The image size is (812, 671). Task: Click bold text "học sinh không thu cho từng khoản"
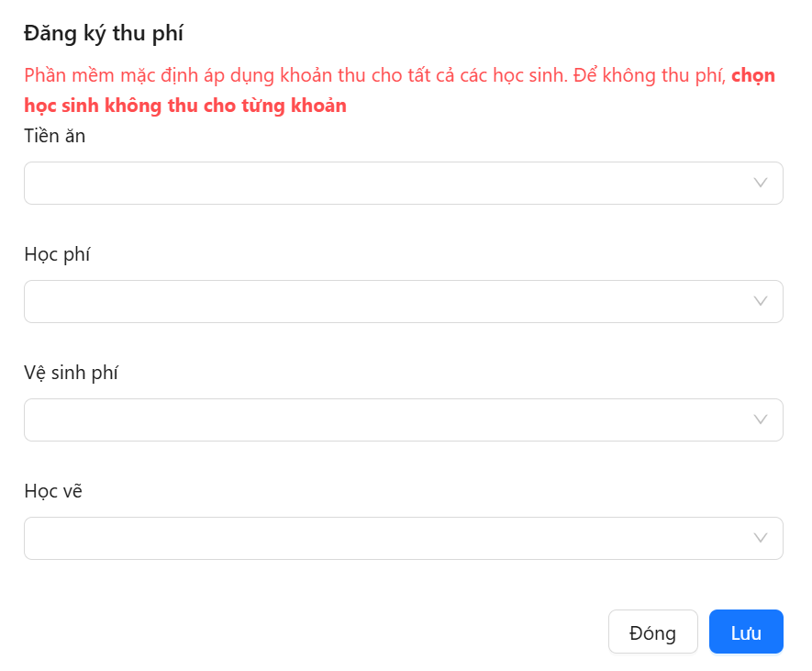185,106
